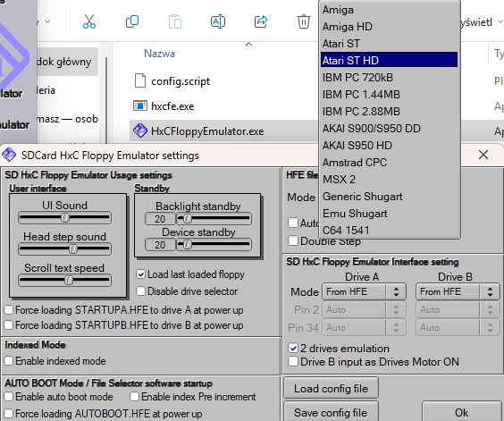Choose Atari ST from the mode list
This screenshot has height=421, width=504.
click(389, 44)
